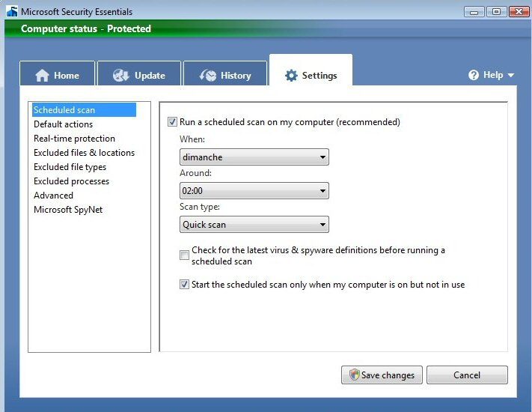Expand the Help menu arrow

(510, 76)
